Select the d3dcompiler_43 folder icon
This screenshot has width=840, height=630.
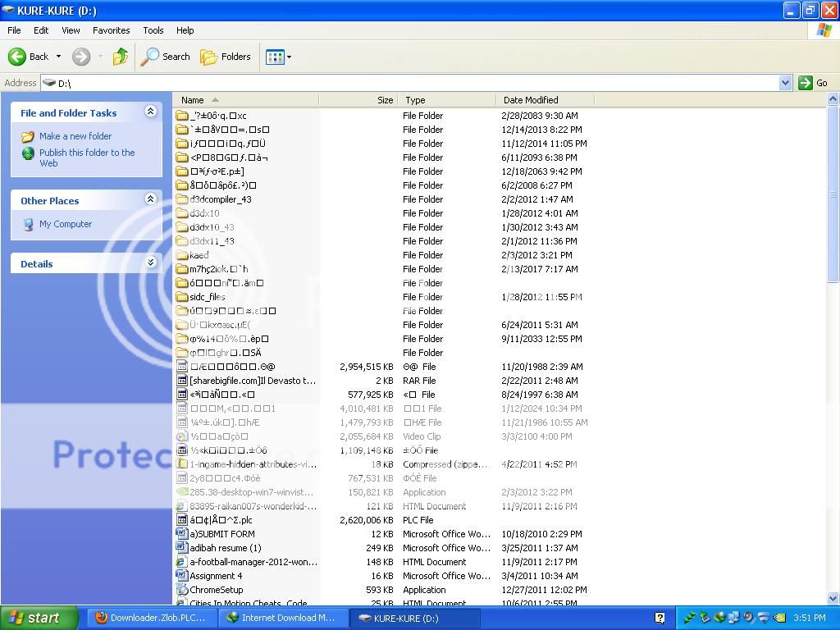pos(182,199)
